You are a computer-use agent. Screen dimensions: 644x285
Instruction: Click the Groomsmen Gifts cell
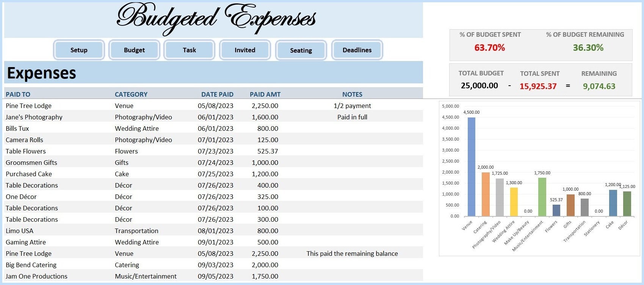(x=31, y=163)
